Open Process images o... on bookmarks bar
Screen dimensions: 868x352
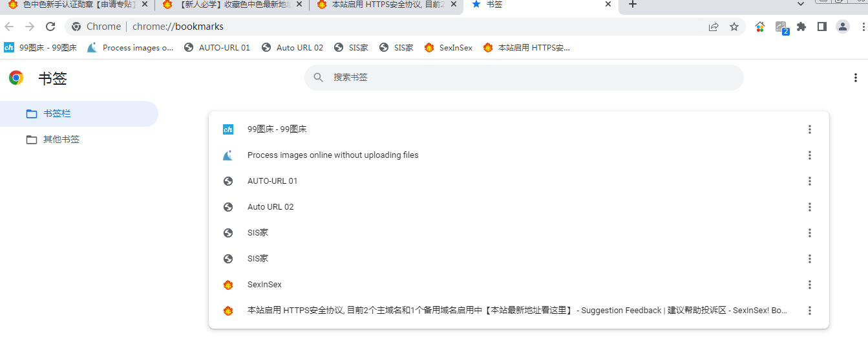(131, 47)
